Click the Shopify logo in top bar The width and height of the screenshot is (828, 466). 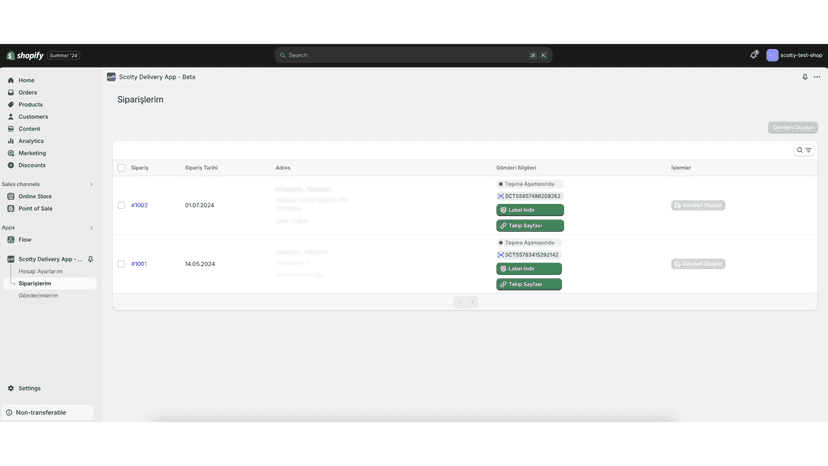[x=25, y=55]
